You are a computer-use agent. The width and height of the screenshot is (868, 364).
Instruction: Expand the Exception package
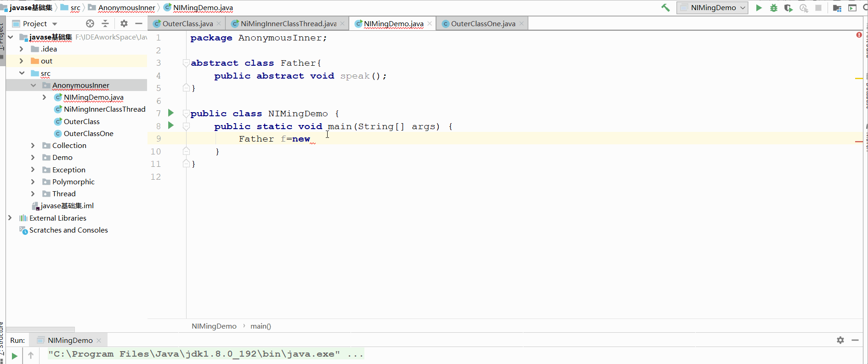pyautogui.click(x=33, y=170)
